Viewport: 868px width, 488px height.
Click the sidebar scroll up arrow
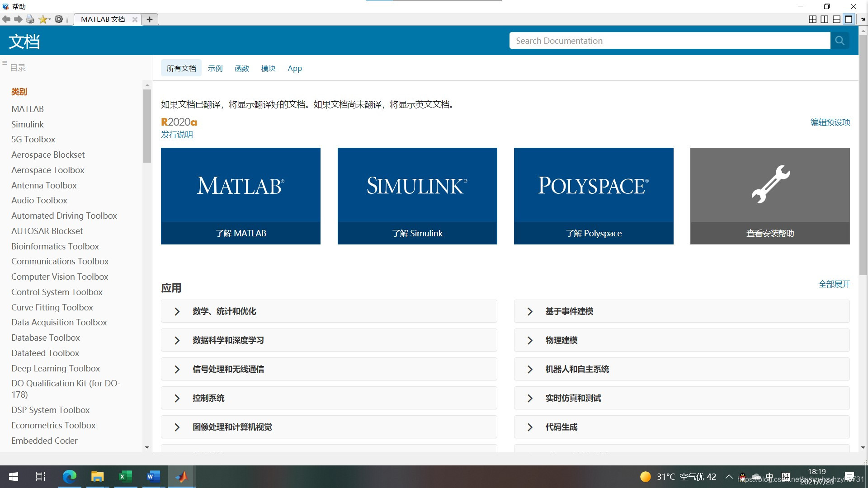point(147,85)
